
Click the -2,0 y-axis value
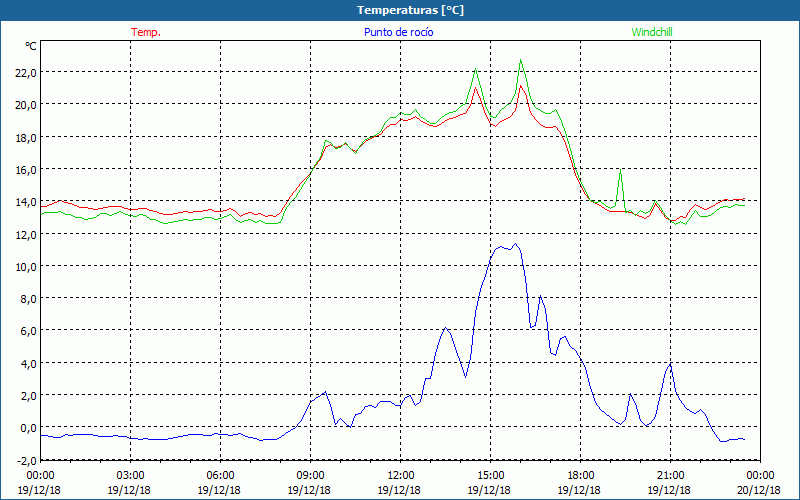pos(27,460)
